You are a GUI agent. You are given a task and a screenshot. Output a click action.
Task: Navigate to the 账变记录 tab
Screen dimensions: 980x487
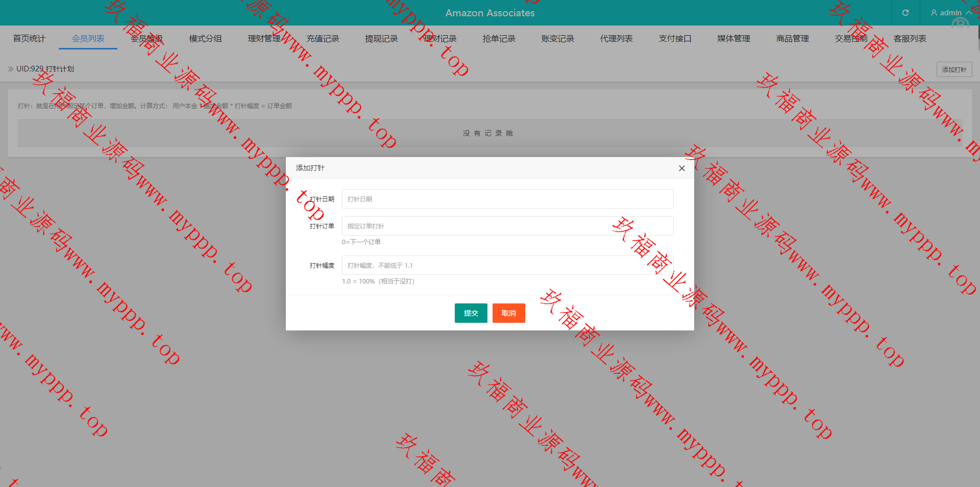[x=557, y=39]
